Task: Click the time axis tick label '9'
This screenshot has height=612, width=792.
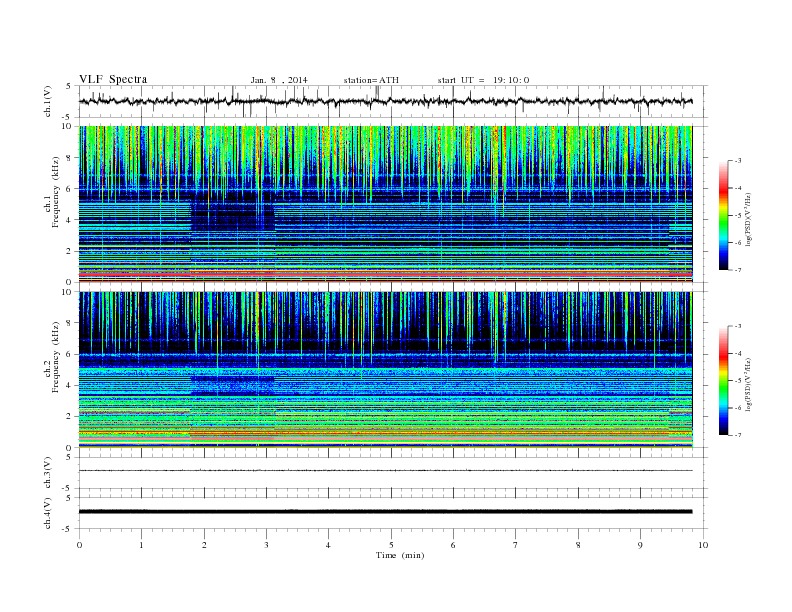Action: tap(640, 545)
